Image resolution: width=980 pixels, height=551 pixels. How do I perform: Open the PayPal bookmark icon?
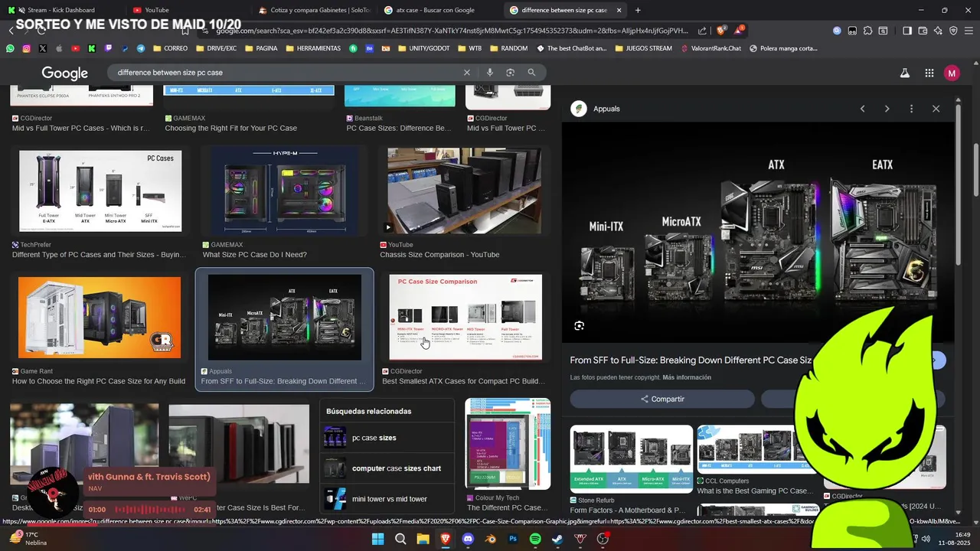coord(124,48)
